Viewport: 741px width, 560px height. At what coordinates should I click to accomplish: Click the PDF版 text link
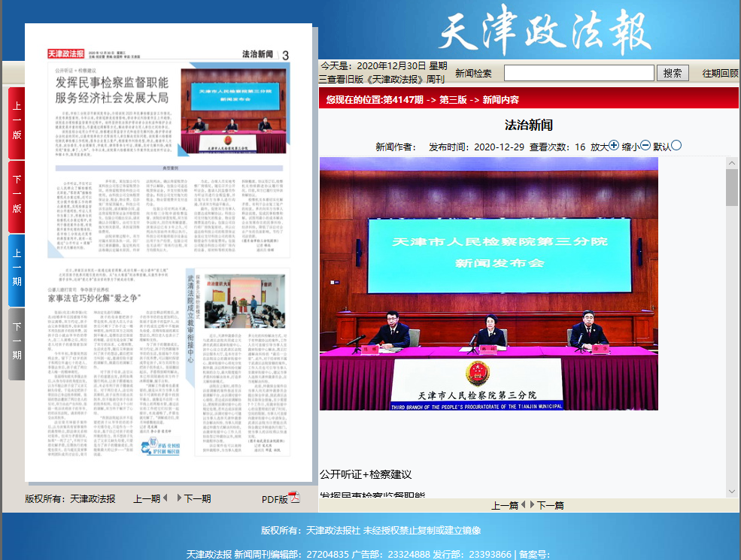tap(275, 499)
